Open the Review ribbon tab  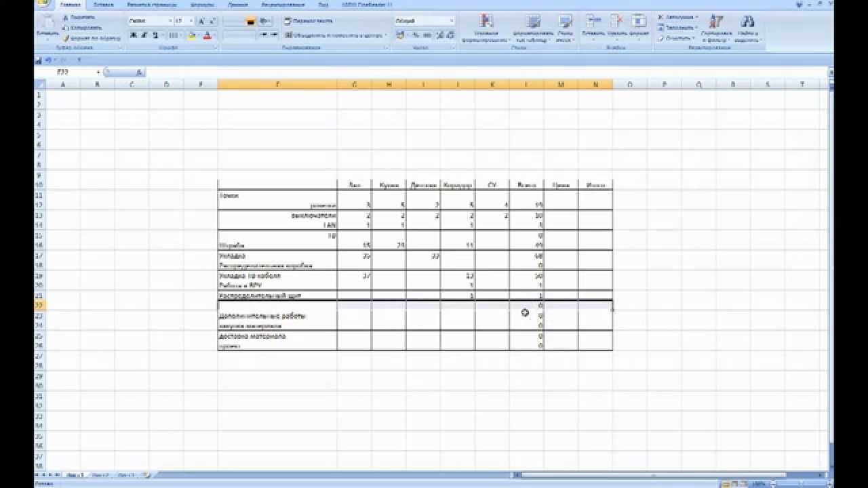pyautogui.click(x=283, y=4)
